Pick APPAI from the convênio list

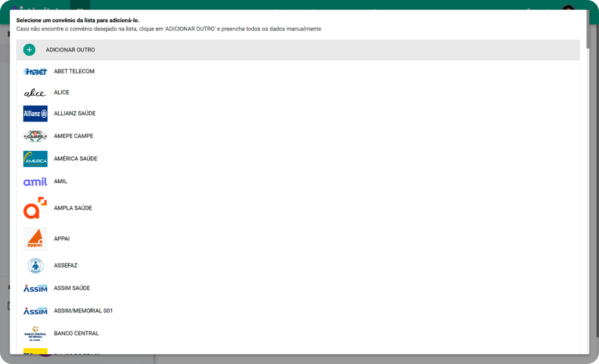62,239
